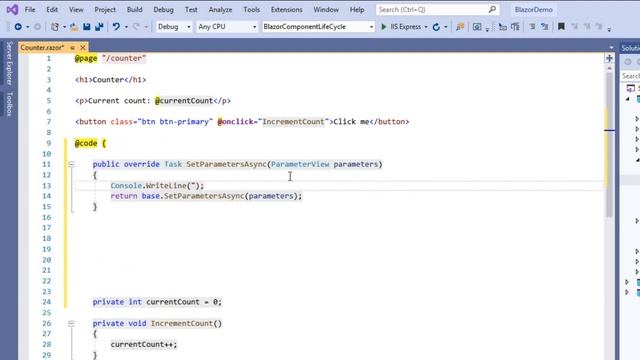Open the Build menu
The height and width of the screenshot is (360, 640).
point(134,9)
